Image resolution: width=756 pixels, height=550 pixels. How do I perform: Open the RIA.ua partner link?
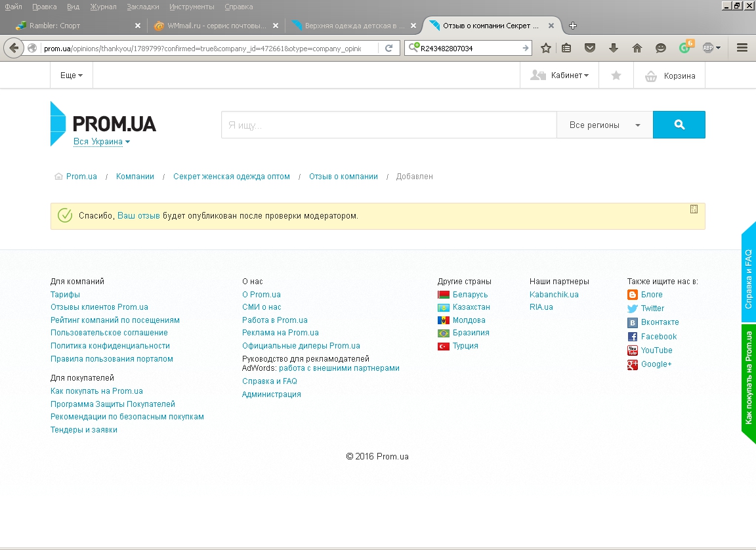tap(541, 307)
